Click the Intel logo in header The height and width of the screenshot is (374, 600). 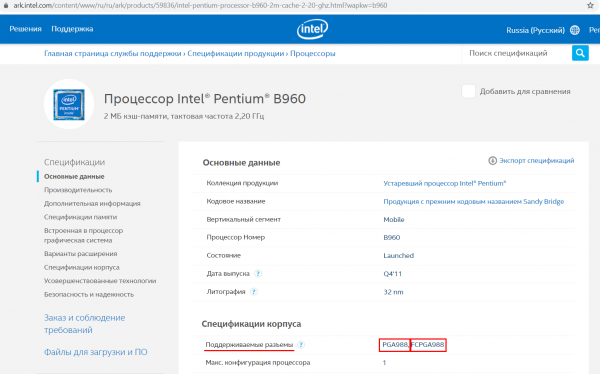point(312,29)
